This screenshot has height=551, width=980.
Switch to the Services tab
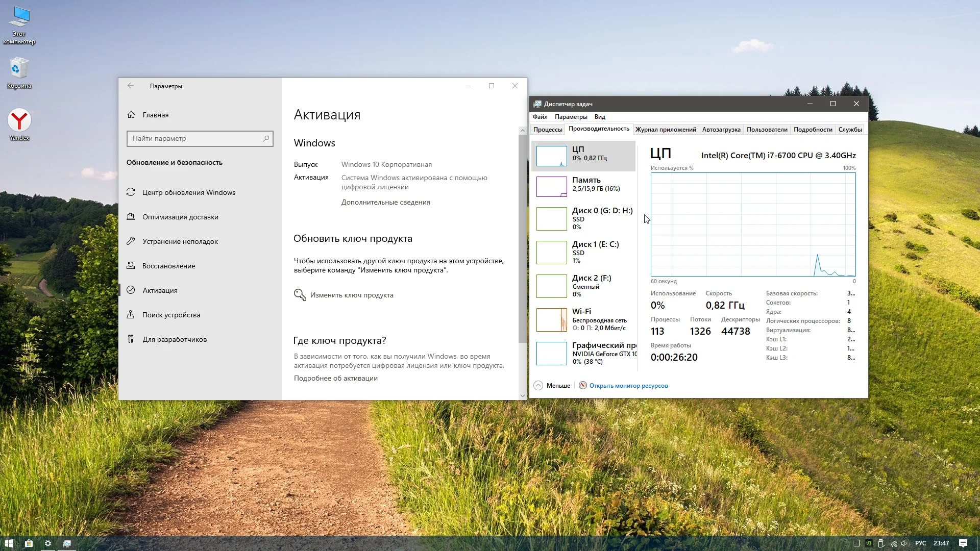(x=849, y=130)
